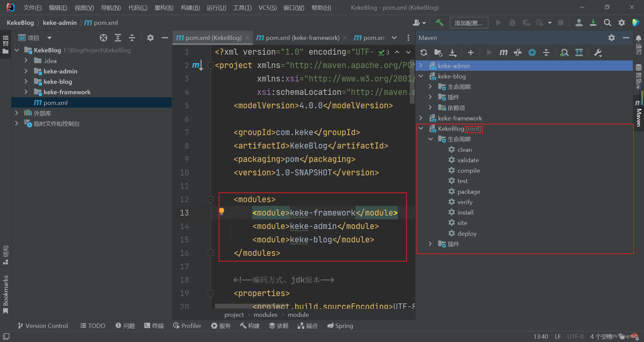Collapse all in project panel

coord(132,38)
